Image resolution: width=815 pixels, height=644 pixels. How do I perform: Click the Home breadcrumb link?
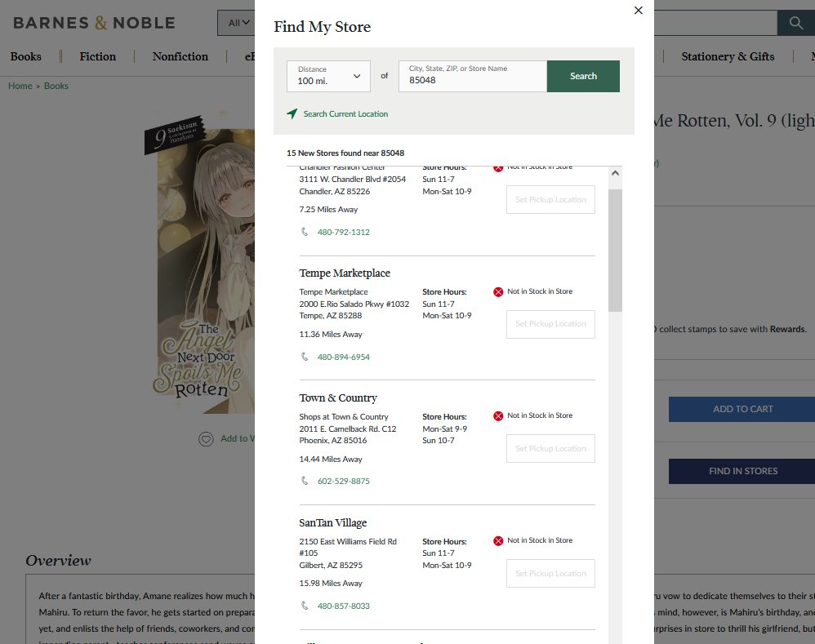[x=20, y=86]
